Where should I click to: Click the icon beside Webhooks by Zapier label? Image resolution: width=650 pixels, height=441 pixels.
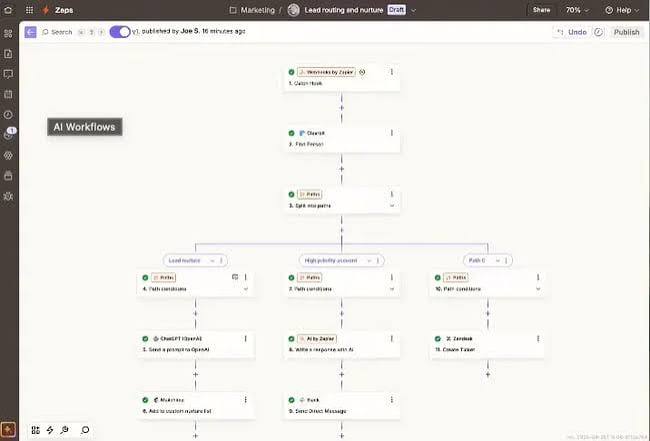coord(362,72)
